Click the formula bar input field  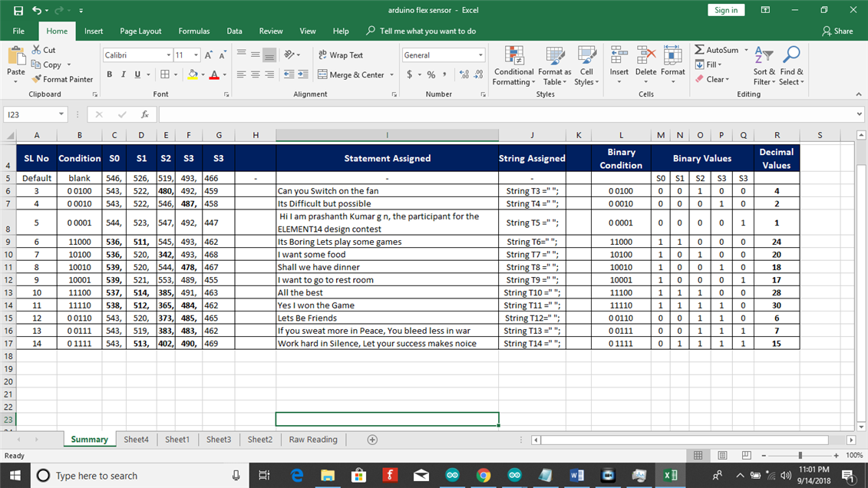(x=507, y=114)
